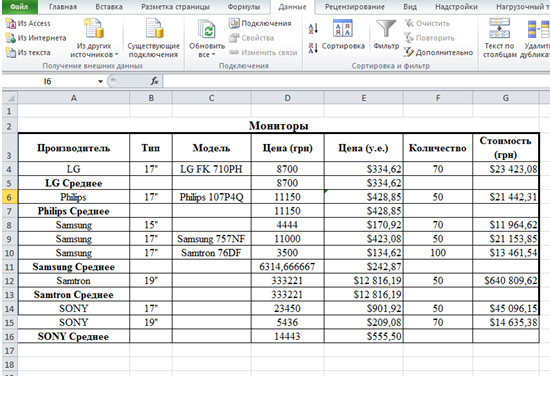The height and width of the screenshot is (400, 550).
Task: Click Повторить filter button
Action: coord(429,38)
